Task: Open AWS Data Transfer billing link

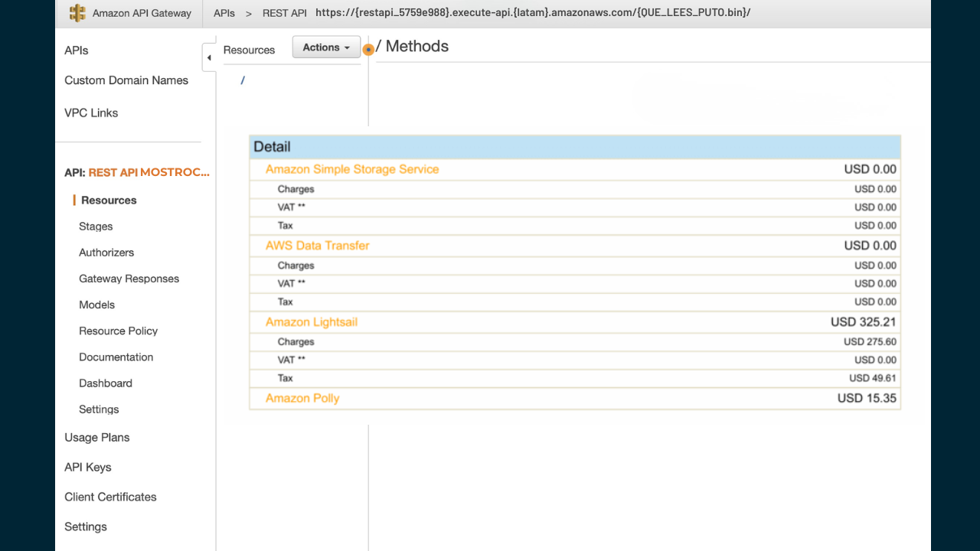Action: [318, 246]
